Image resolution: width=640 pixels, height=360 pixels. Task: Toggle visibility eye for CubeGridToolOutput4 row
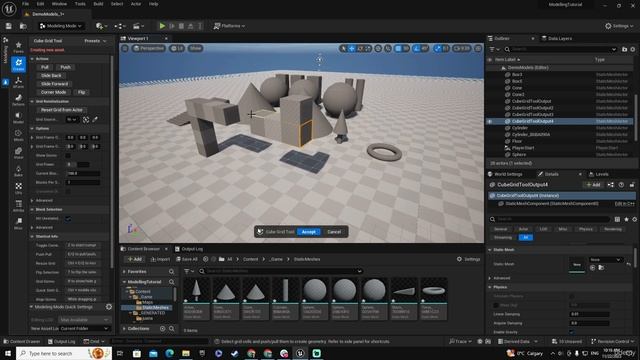click(490, 121)
